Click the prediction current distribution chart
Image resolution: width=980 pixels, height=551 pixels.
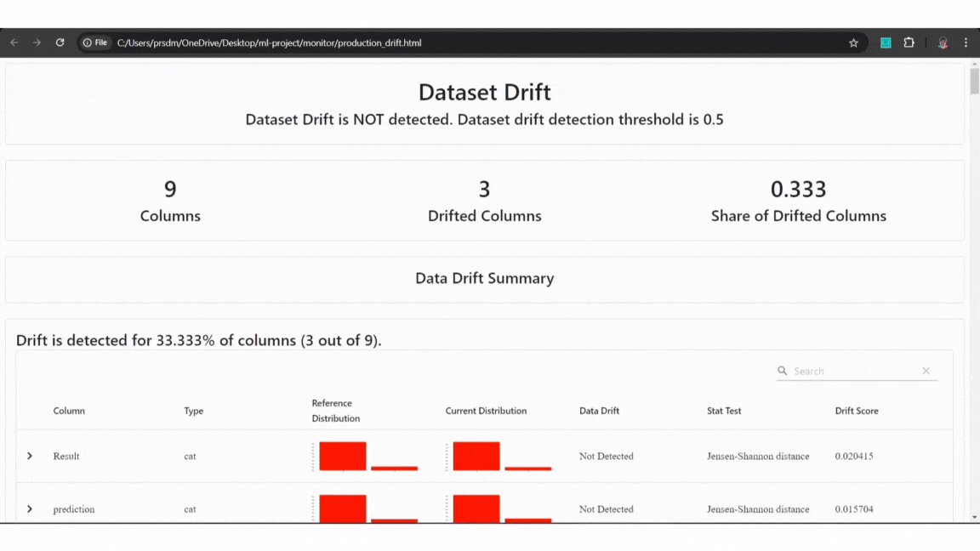click(x=499, y=508)
